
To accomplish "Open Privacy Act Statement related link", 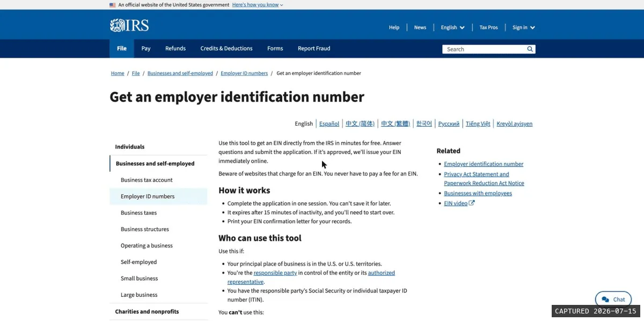I will click(484, 179).
